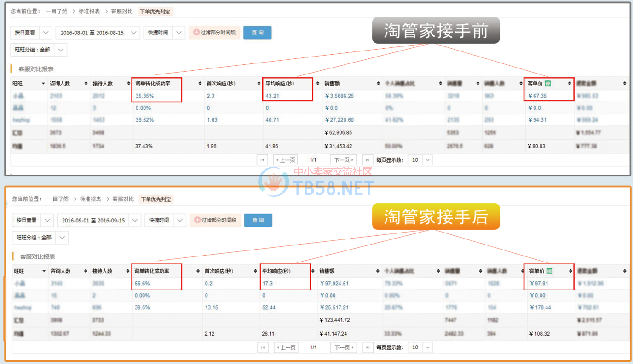Jump to first page in August report pager
Image resolution: width=633 pixels, height=364 pixels.
pos(263,160)
